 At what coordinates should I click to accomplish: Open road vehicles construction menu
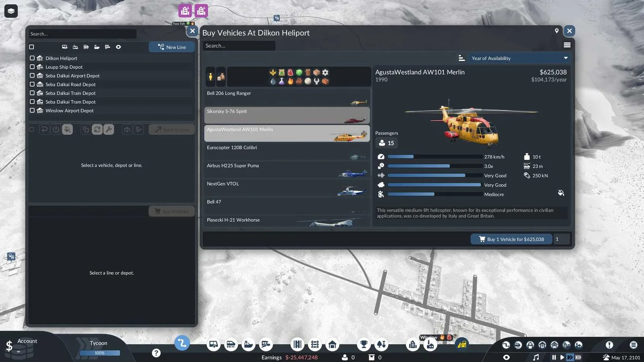[x=213, y=344]
